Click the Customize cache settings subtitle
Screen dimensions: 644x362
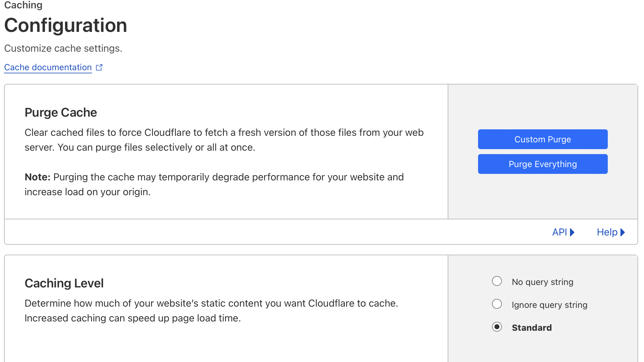(x=63, y=48)
